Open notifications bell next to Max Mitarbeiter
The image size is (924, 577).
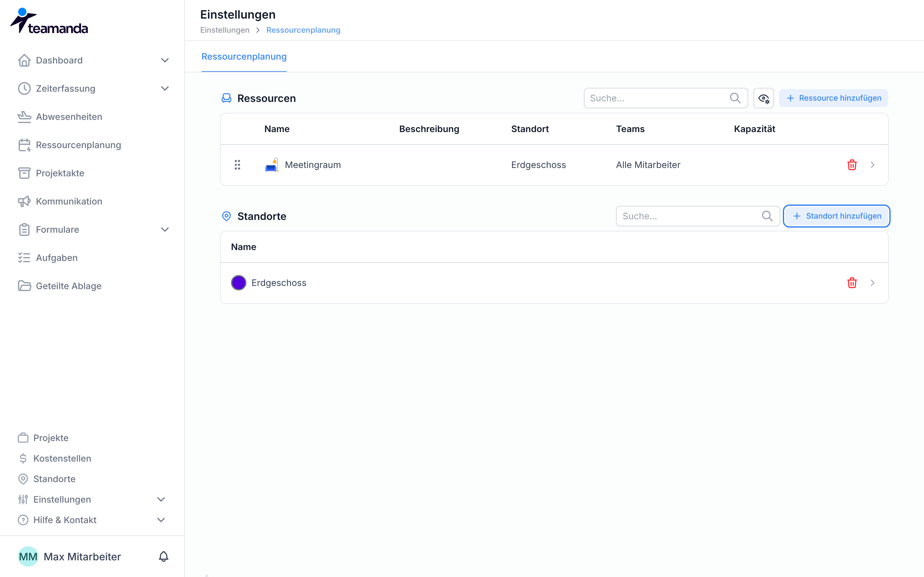point(163,556)
